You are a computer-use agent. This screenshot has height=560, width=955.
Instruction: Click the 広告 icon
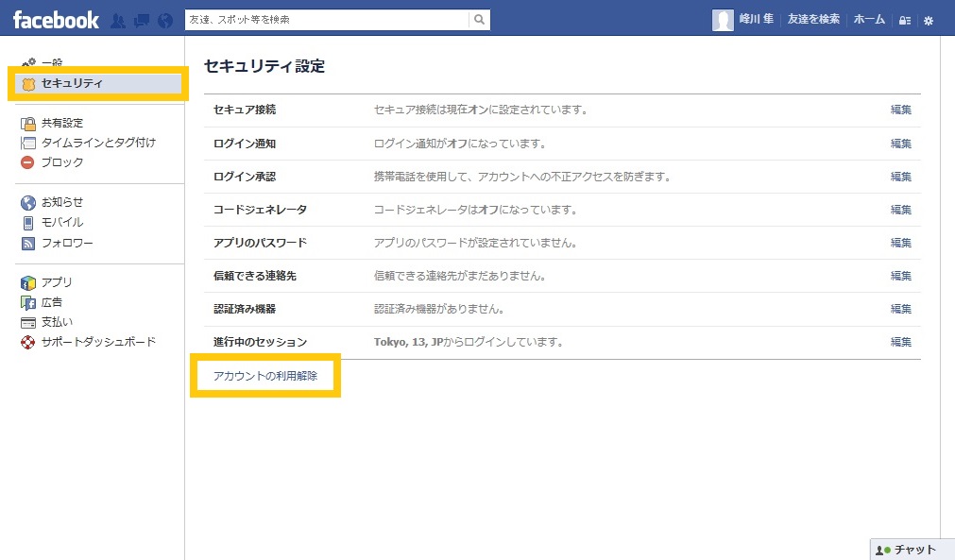(x=28, y=302)
